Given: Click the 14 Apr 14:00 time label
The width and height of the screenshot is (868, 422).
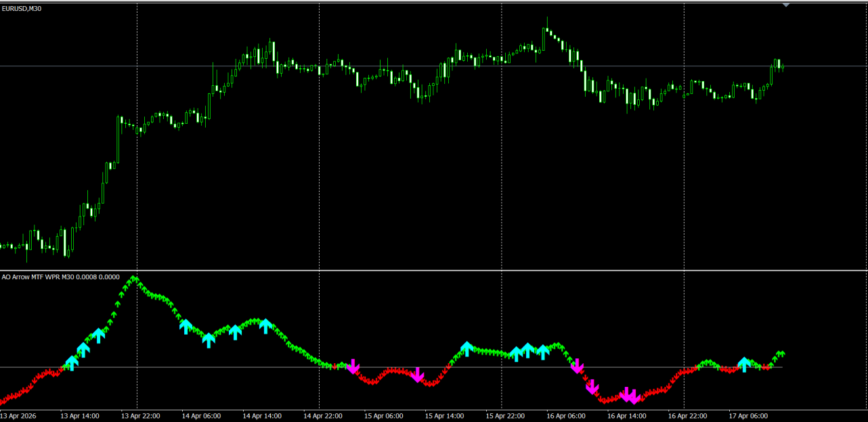Looking at the screenshot, I should [x=262, y=416].
